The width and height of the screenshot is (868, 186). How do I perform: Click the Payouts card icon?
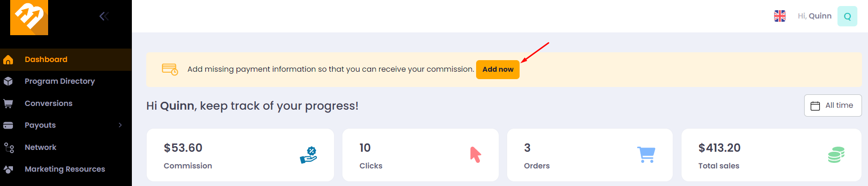(8, 125)
